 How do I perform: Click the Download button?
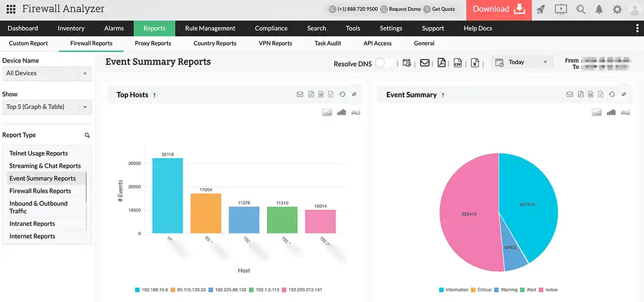[499, 10]
